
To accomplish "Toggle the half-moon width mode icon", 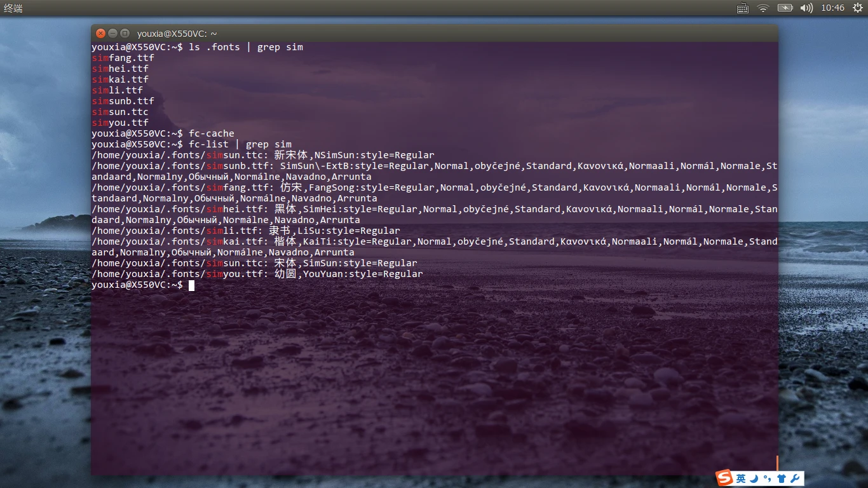I will tap(754, 478).
